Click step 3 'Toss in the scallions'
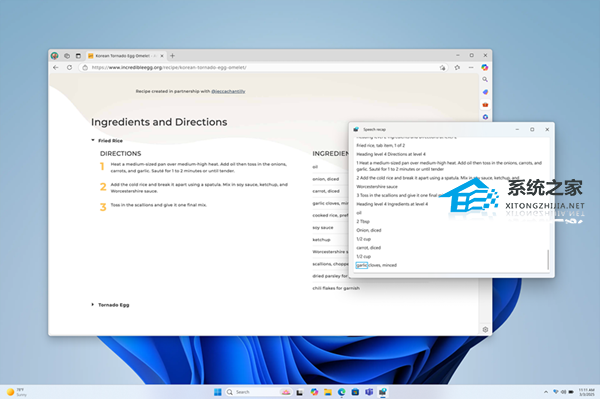Screen dimensions: 600x399 pyautogui.click(x=158, y=205)
